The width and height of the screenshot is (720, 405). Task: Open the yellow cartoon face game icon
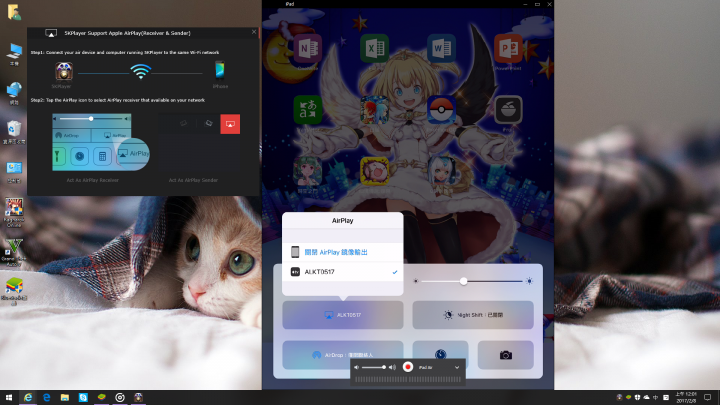pos(374,171)
